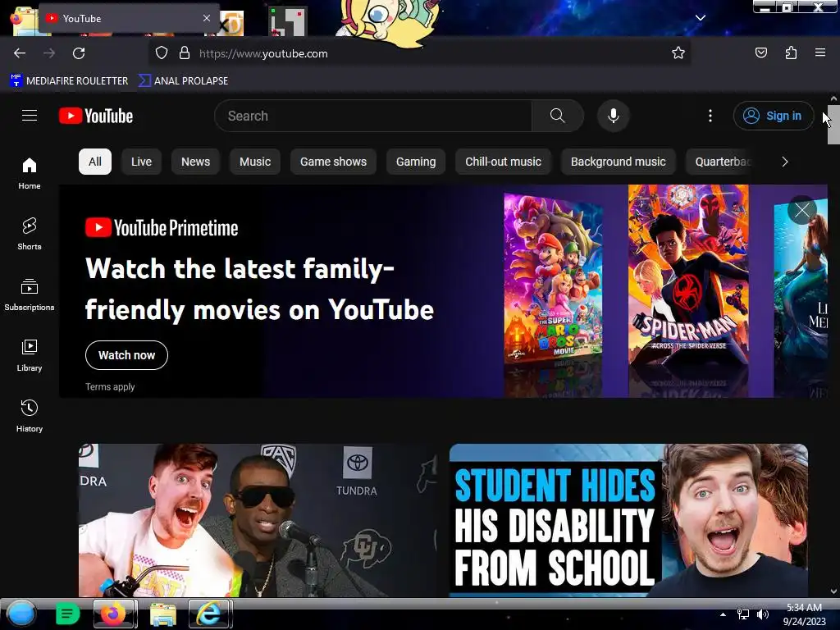840x630 pixels.
Task: Close the YouTube browser tab
Action: (x=207, y=18)
